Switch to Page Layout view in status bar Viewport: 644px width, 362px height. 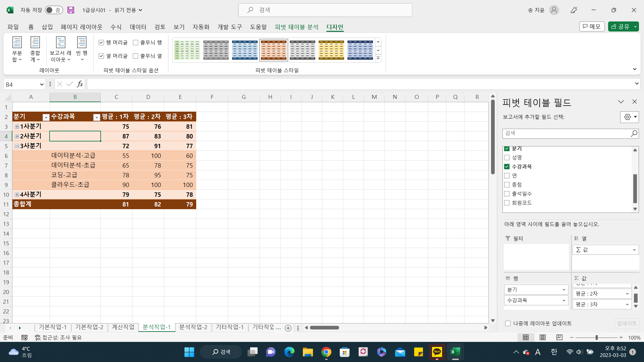(542, 337)
